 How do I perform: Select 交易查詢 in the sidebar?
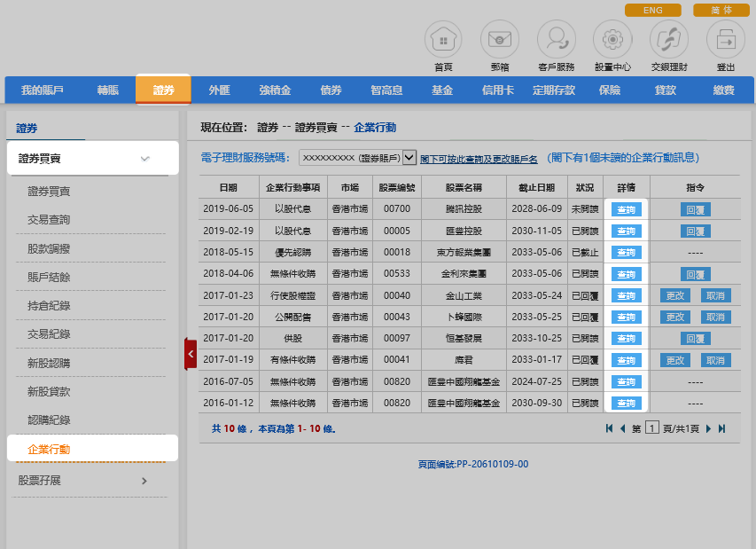pyautogui.click(x=49, y=220)
